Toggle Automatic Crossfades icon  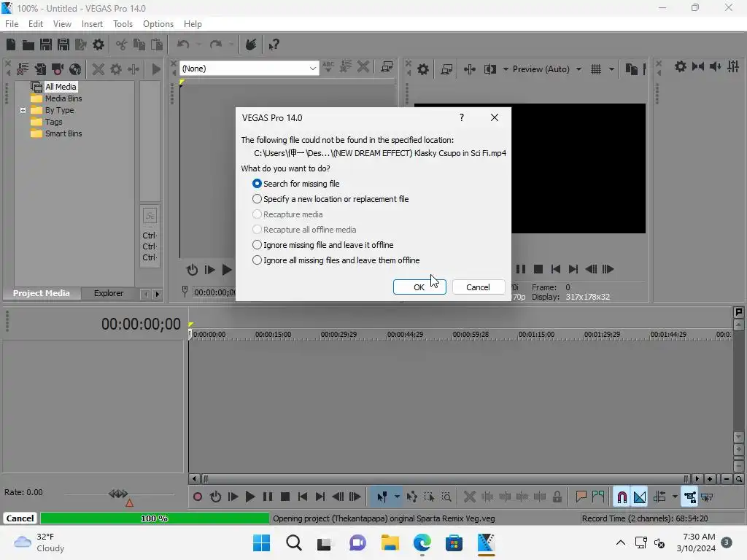point(639,497)
